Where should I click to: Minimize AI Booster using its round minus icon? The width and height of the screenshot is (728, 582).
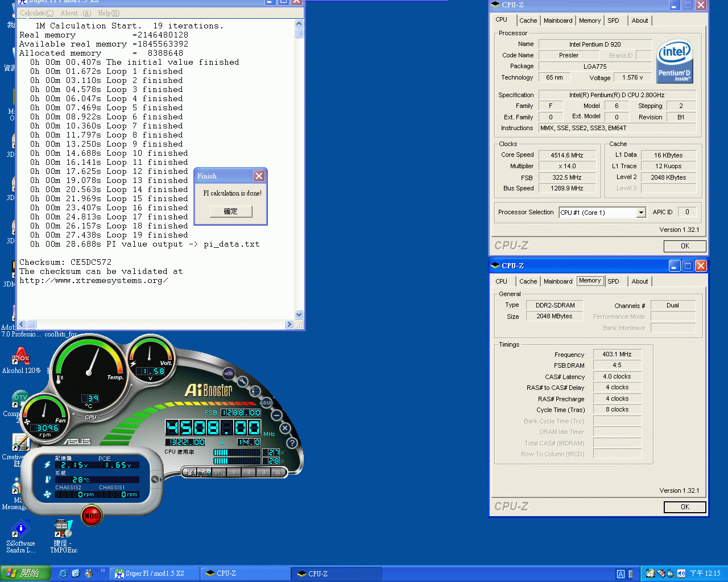(276, 415)
